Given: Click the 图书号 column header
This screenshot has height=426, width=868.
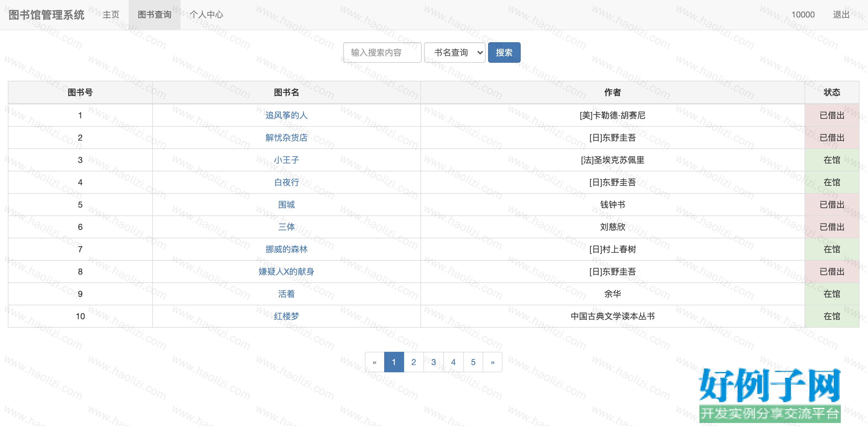Looking at the screenshot, I should click(x=80, y=93).
